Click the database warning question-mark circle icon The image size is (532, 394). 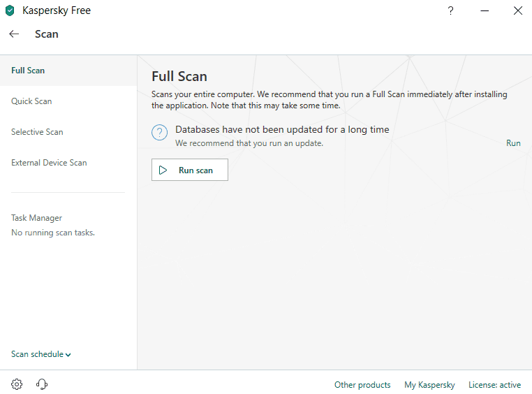[x=159, y=132]
